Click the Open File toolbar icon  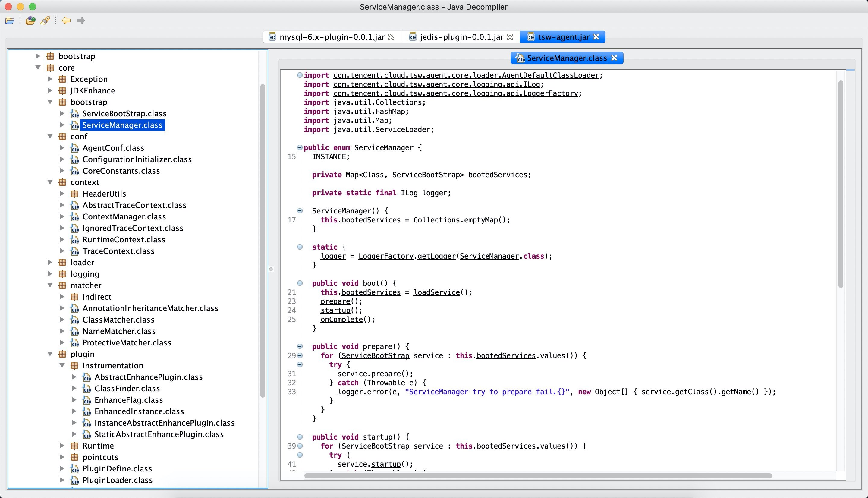10,20
